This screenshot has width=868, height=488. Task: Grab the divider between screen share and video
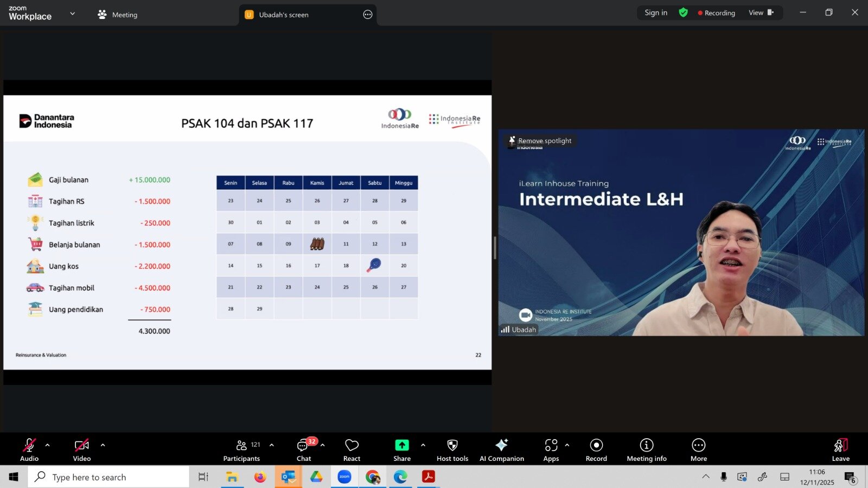[x=495, y=248]
